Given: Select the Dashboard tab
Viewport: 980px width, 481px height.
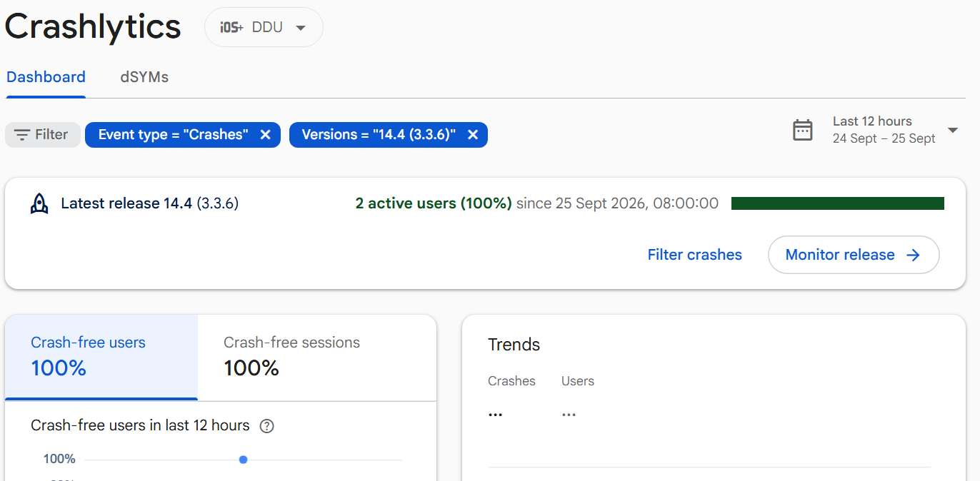Looking at the screenshot, I should [46, 77].
